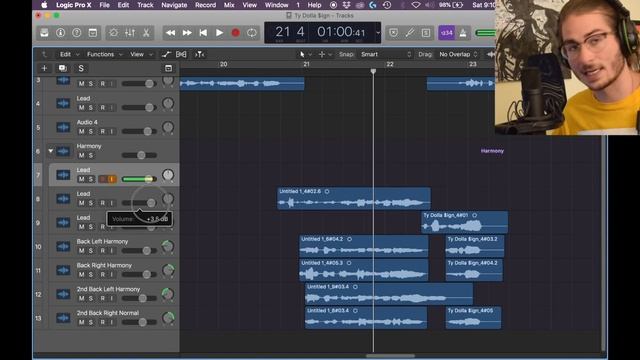Go to beginning of project
The width and height of the screenshot is (640, 360).
pyautogui.click(x=203, y=33)
